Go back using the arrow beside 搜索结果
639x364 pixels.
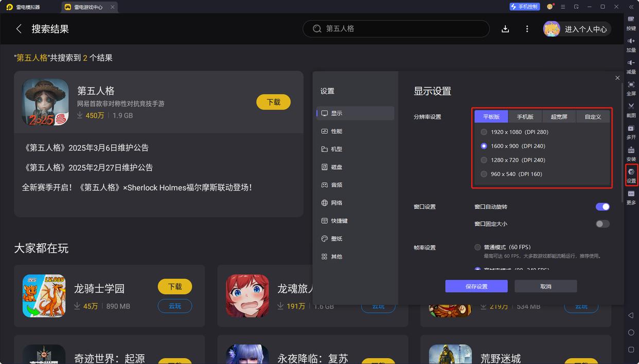click(x=19, y=29)
